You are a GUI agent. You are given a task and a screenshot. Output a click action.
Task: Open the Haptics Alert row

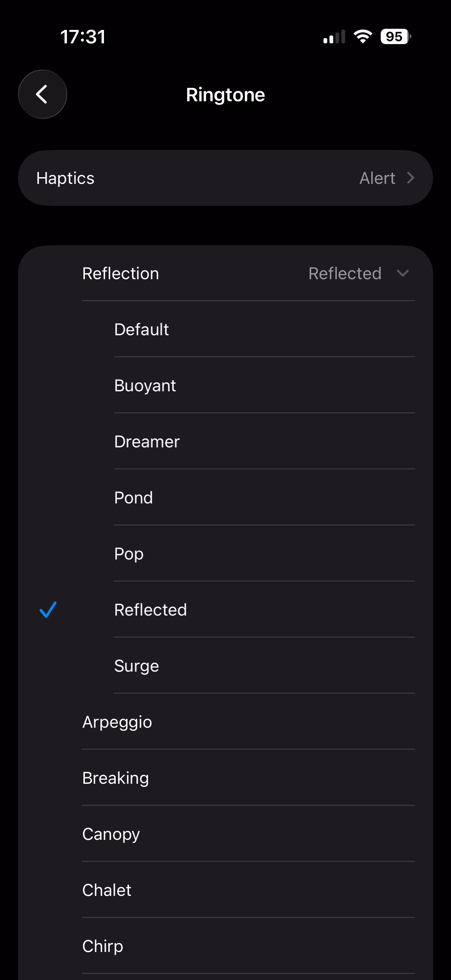(x=225, y=178)
